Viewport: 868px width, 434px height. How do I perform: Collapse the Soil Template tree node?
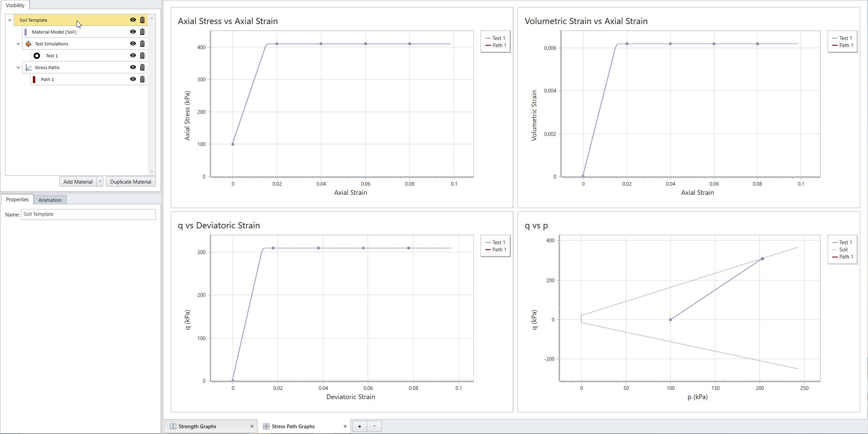tap(10, 20)
